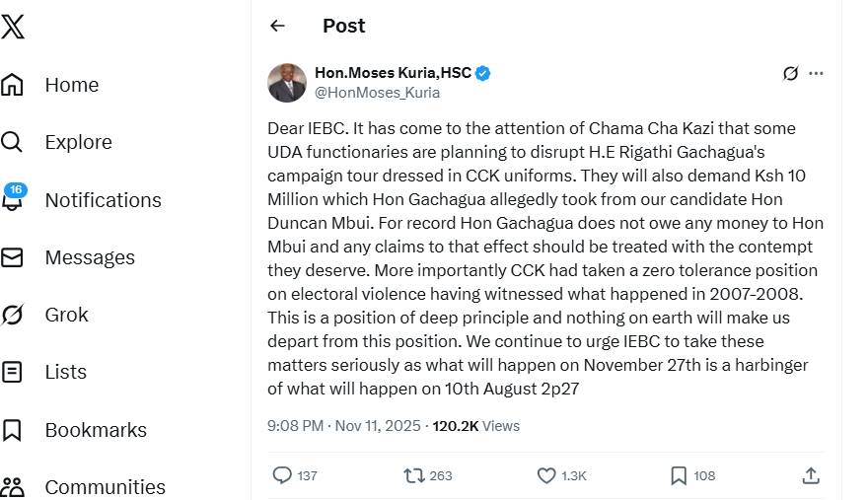The width and height of the screenshot is (868, 500).
Task: Bookmark the post with the bookmark icon
Action: 679,475
